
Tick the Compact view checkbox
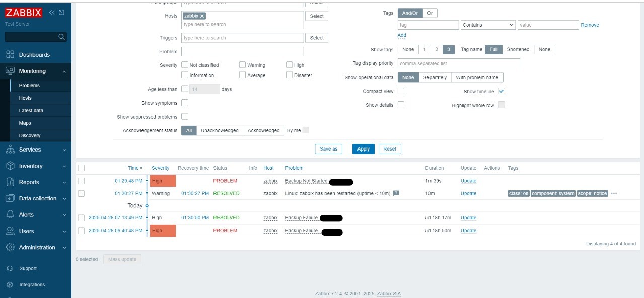pos(401,91)
